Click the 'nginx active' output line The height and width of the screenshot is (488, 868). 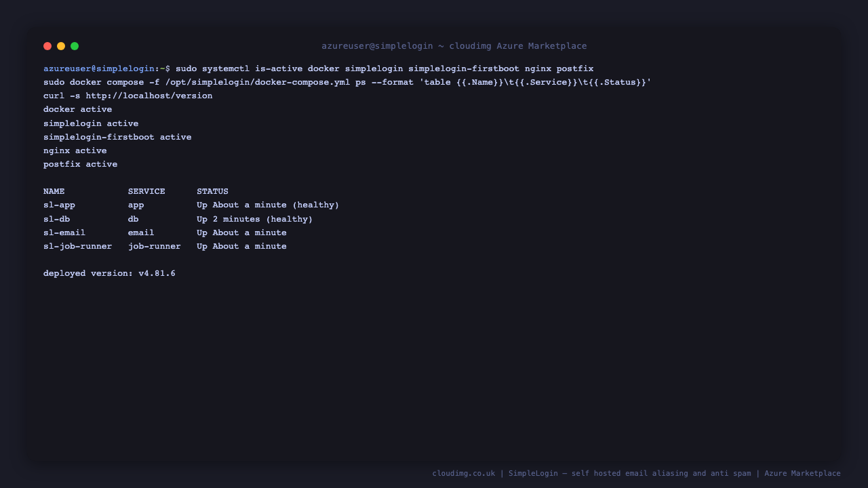click(x=75, y=150)
